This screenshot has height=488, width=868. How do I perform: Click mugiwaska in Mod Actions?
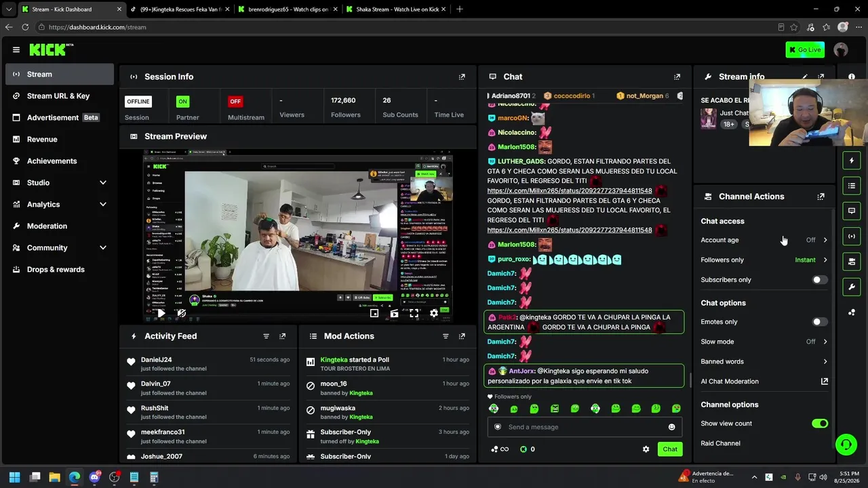[x=338, y=408]
